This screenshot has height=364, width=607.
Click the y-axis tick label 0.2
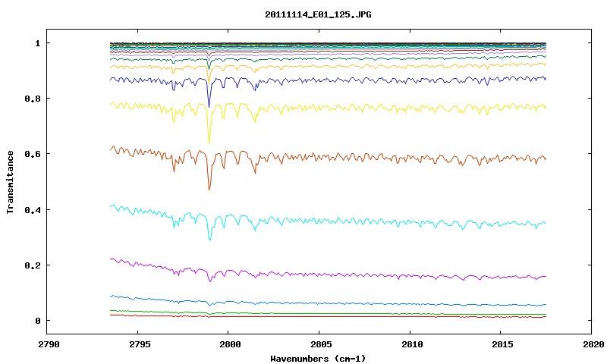coord(33,265)
